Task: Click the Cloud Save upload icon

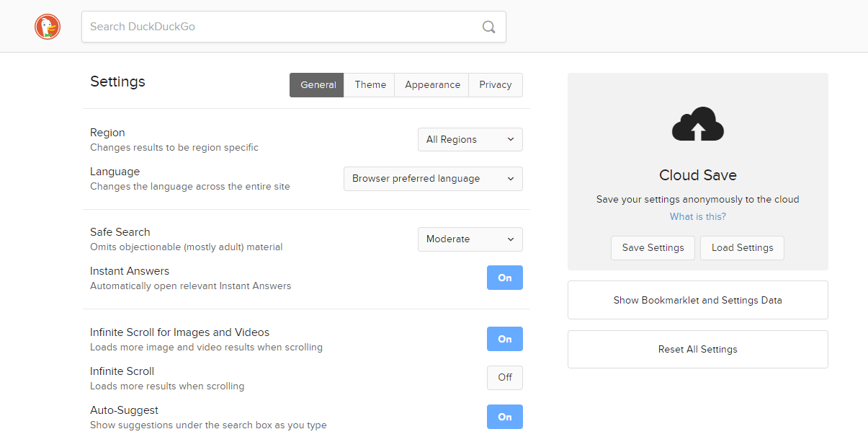Action: point(698,123)
